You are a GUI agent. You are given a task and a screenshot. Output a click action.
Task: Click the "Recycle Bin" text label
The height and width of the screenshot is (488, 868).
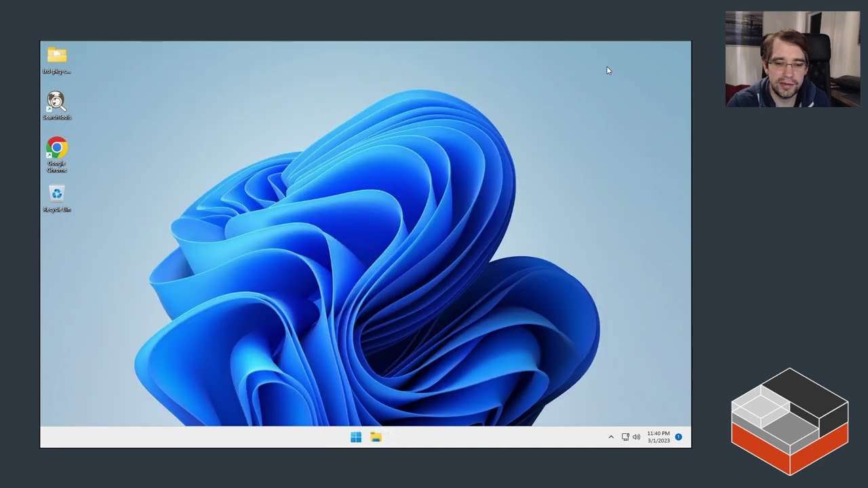[57, 209]
